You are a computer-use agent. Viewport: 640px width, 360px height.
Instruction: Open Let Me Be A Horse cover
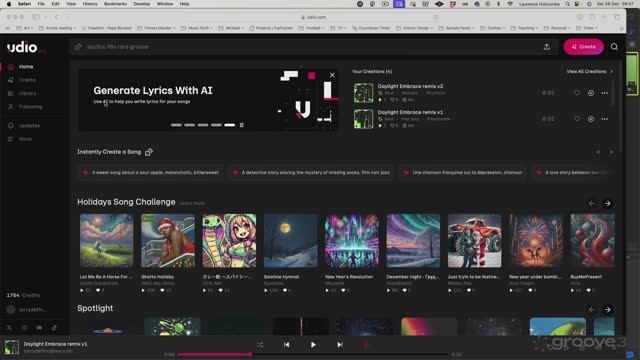(x=107, y=240)
